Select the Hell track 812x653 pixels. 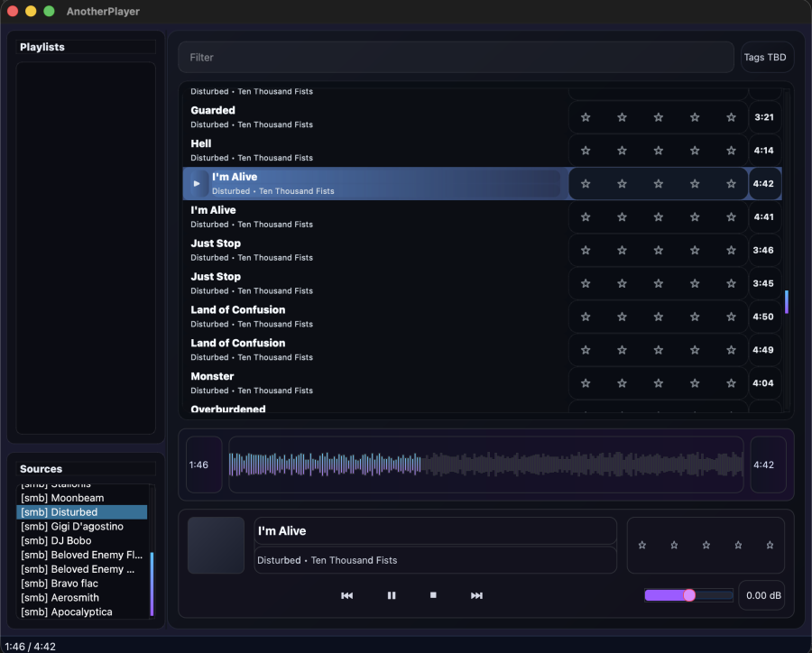[x=375, y=151]
